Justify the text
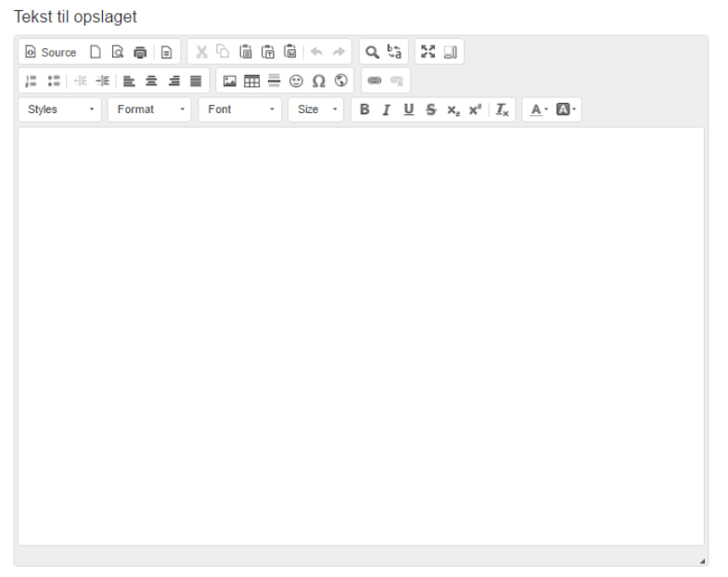 coord(196,81)
